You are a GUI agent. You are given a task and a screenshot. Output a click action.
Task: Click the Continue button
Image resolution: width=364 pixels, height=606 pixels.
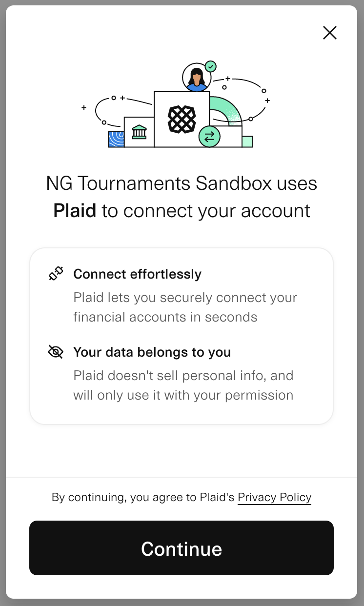(x=182, y=548)
